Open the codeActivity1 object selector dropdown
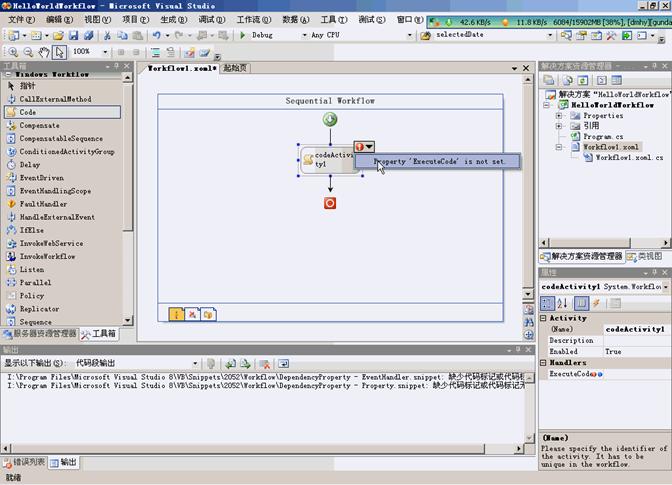Viewport: 672px width, 485px height. tap(666, 287)
